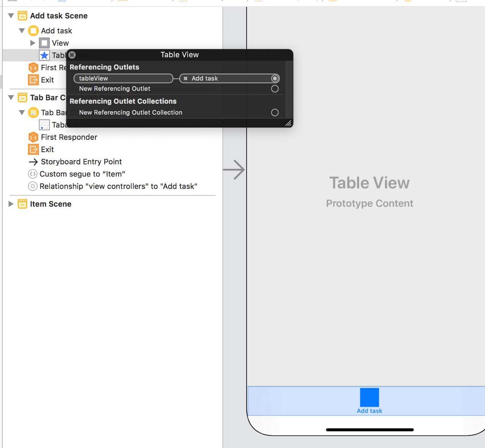
Task: Select Custom segue to "Item" row
Action: [82, 174]
